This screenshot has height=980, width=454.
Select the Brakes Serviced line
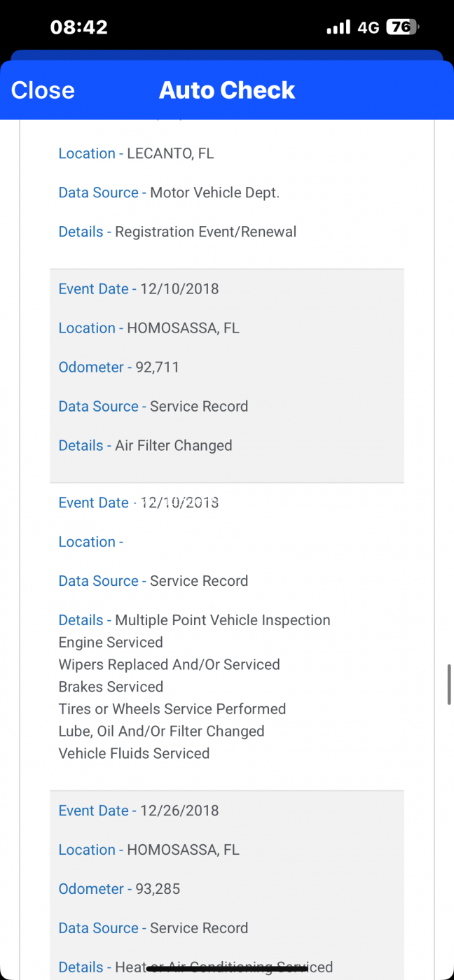tap(111, 687)
